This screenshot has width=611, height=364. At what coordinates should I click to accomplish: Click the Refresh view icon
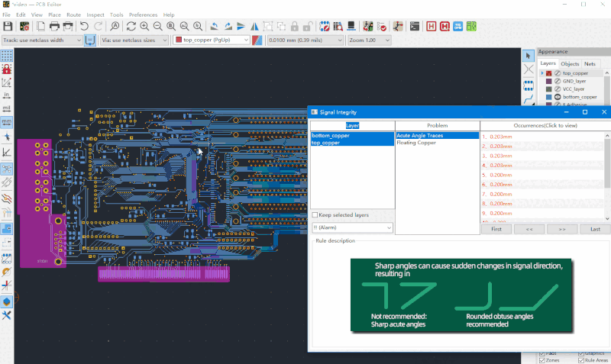click(131, 26)
